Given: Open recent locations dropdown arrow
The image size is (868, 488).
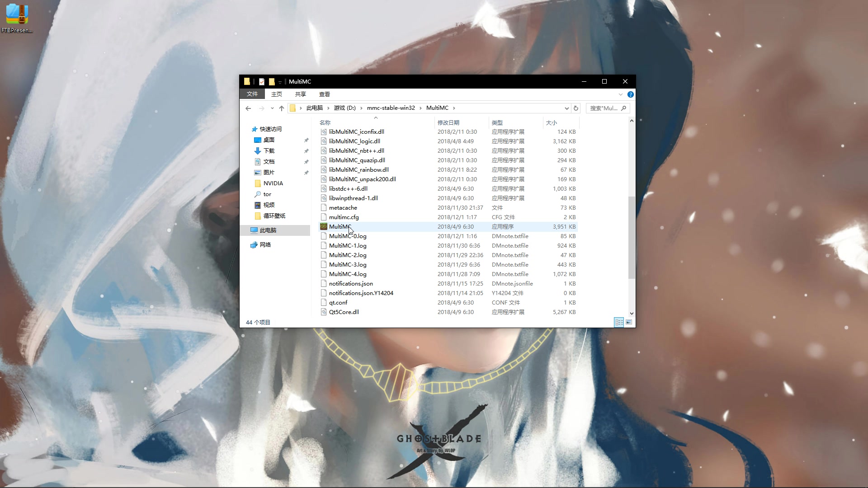Looking at the screenshot, I should pos(272,108).
